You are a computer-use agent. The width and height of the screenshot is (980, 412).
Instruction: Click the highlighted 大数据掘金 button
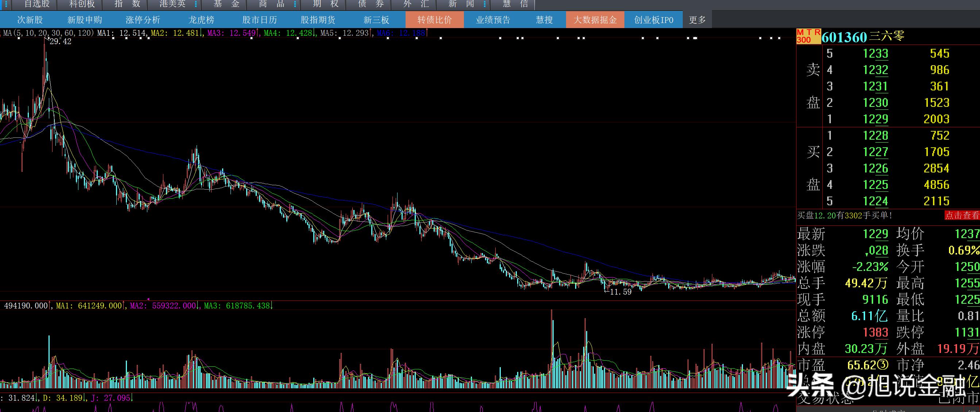[x=595, y=20]
